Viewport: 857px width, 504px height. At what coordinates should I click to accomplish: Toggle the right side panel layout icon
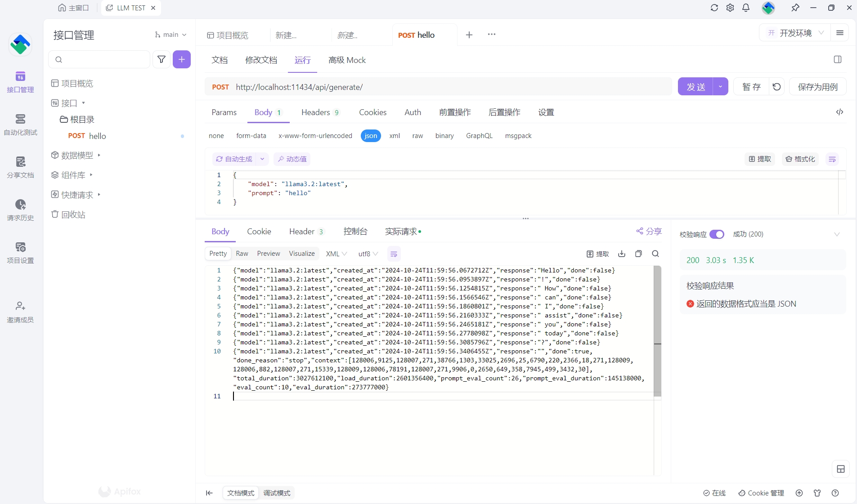click(x=838, y=59)
